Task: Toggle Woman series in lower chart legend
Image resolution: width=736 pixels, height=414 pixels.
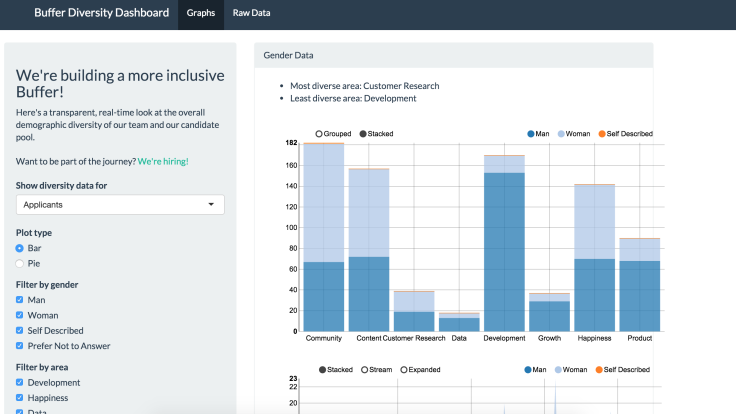Action: 571,370
